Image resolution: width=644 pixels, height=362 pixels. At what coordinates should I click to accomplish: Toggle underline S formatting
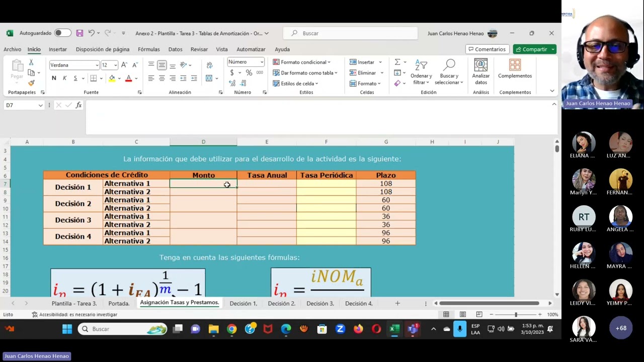click(75, 78)
